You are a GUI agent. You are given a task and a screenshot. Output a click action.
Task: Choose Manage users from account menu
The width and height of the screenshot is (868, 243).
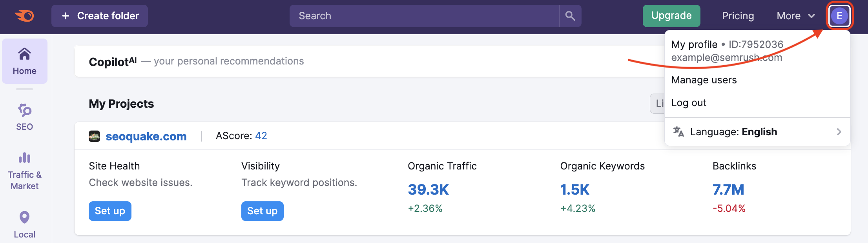pyautogui.click(x=704, y=80)
